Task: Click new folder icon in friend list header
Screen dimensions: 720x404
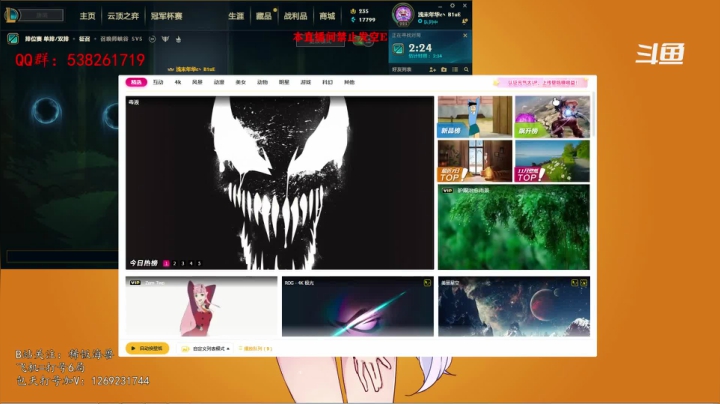Action: click(444, 70)
